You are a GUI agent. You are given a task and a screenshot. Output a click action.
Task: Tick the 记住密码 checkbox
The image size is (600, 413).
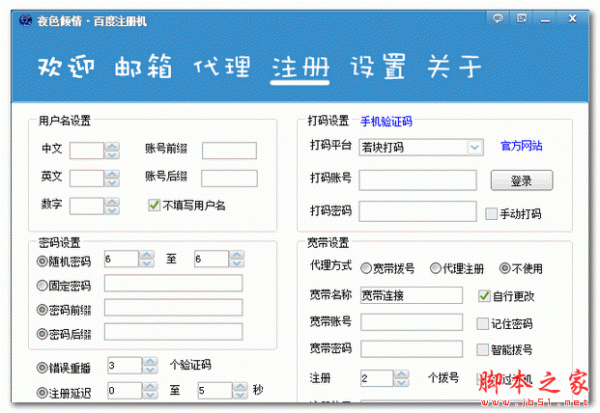[483, 324]
